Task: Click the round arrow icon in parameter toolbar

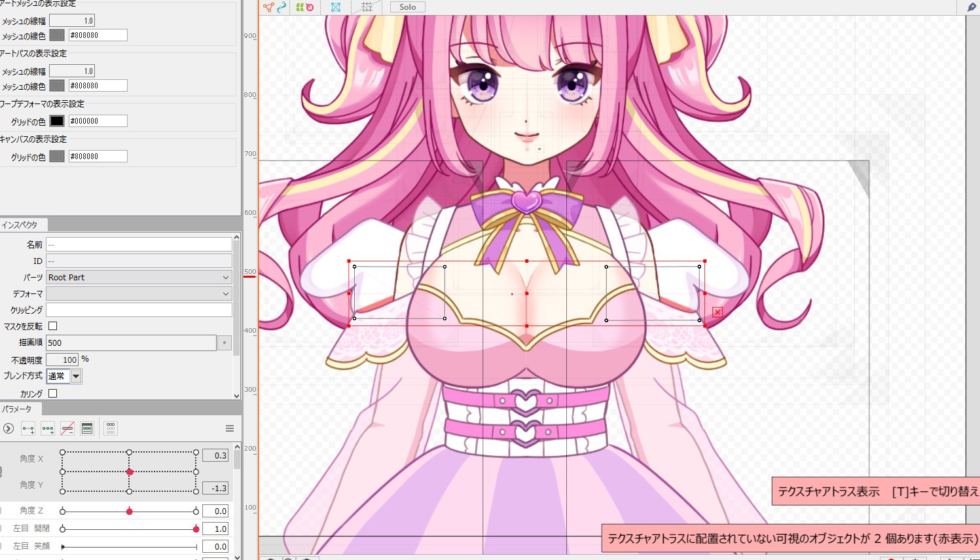Action: coord(9,428)
